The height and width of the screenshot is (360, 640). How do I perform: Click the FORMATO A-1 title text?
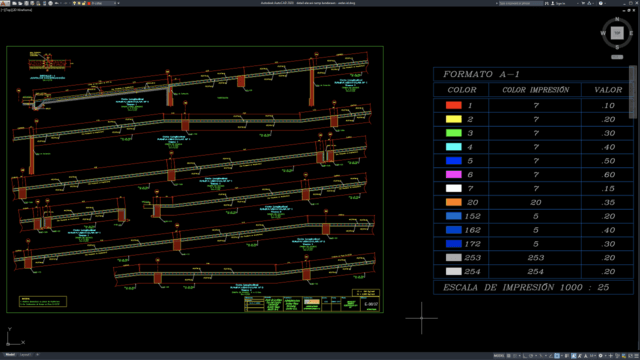point(481,74)
